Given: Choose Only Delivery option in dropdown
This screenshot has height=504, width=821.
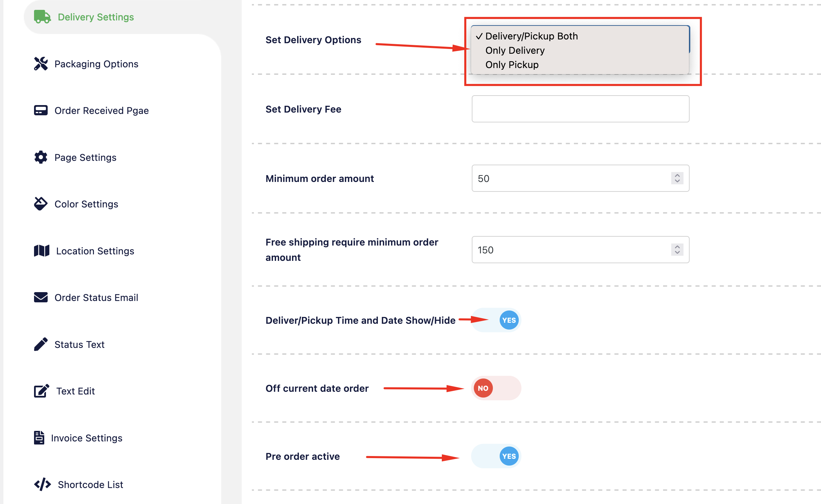Looking at the screenshot, I should tap(515, 50).
